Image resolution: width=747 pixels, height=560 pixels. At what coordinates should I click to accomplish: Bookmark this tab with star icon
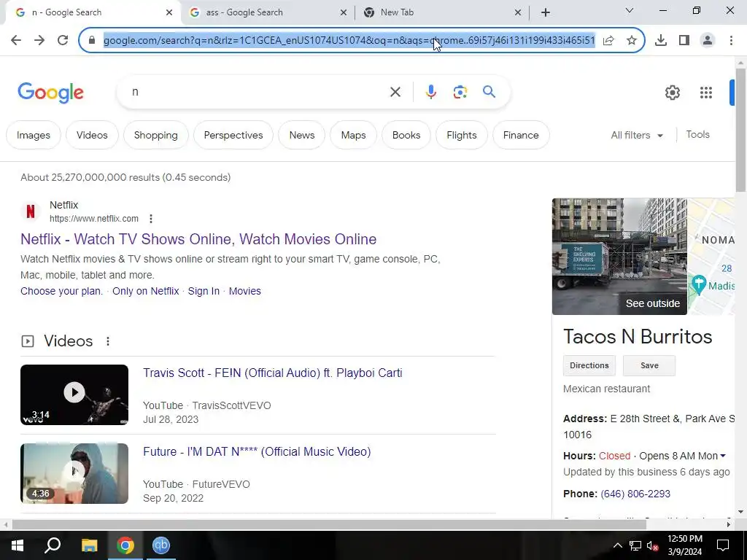coord(632,41)
